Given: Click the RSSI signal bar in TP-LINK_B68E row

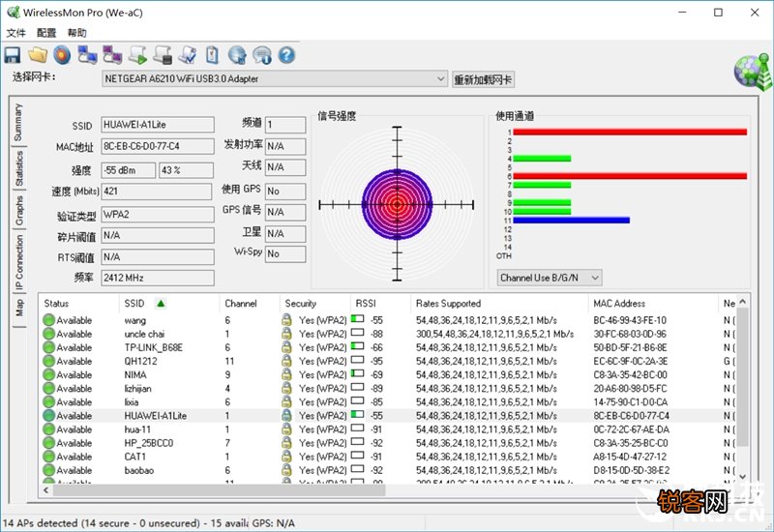Looking at the screenshot, I should point(357,347).
